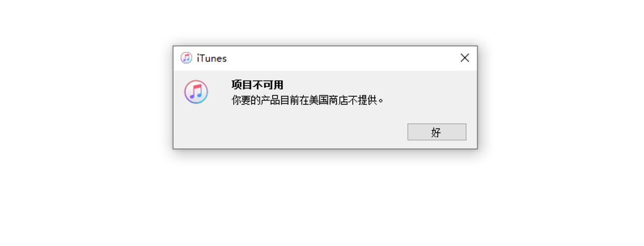Viewport: 644px width, 246px height.
Task: Confirm the dialog with the 好 button
Action: 437,132
